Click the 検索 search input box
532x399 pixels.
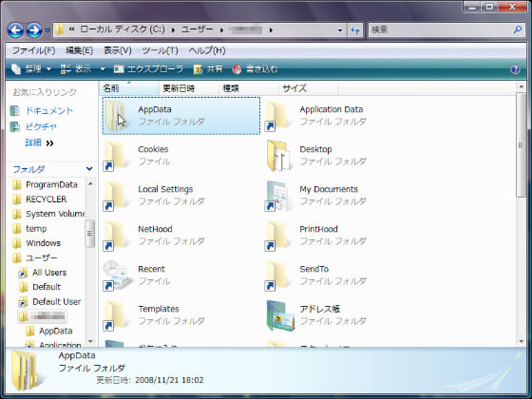pos(441,29)
